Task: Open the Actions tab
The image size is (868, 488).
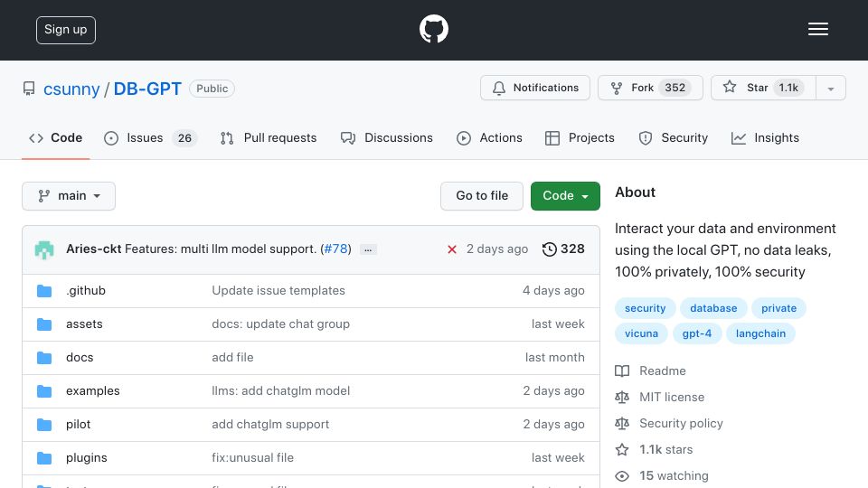Action: [489, 137]
